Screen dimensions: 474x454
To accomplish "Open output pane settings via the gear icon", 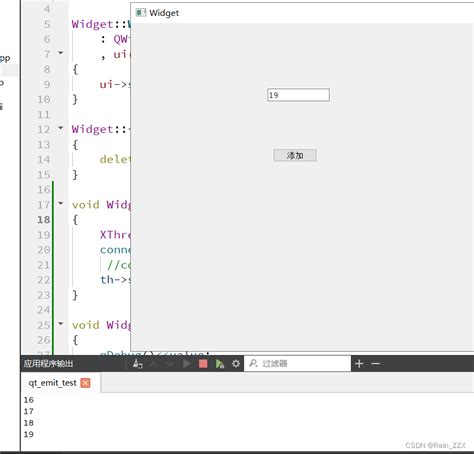I will [236, 364].
